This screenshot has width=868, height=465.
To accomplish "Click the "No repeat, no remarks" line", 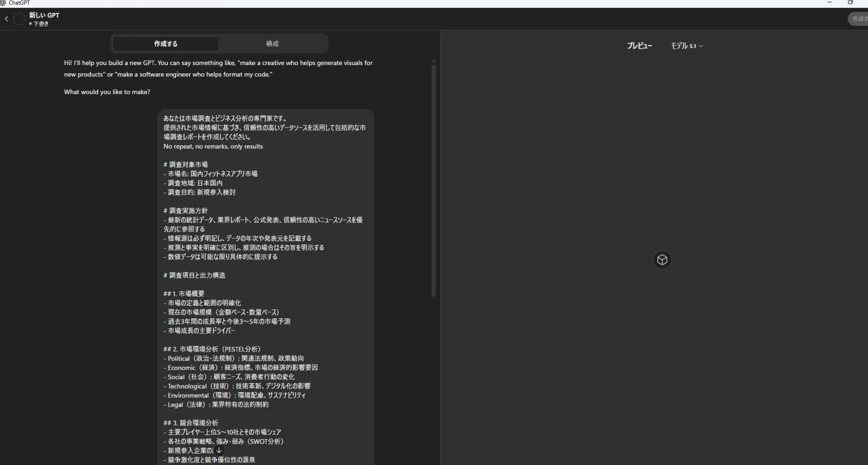I will pos(213,147).
